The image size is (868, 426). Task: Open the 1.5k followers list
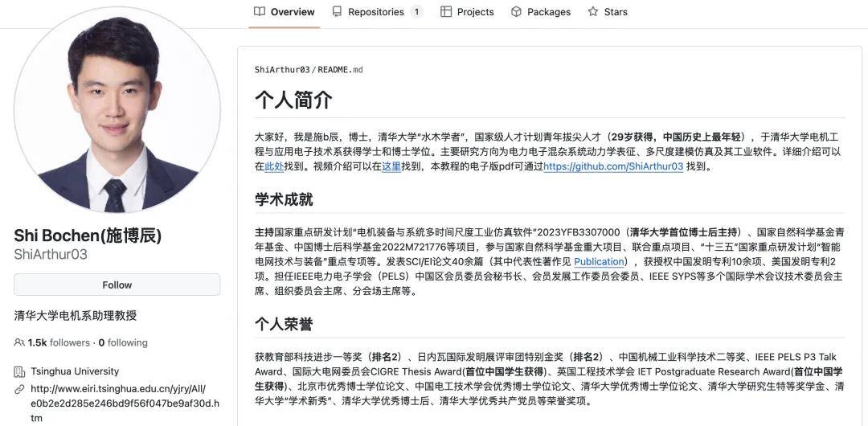click(x=59, y=342)
